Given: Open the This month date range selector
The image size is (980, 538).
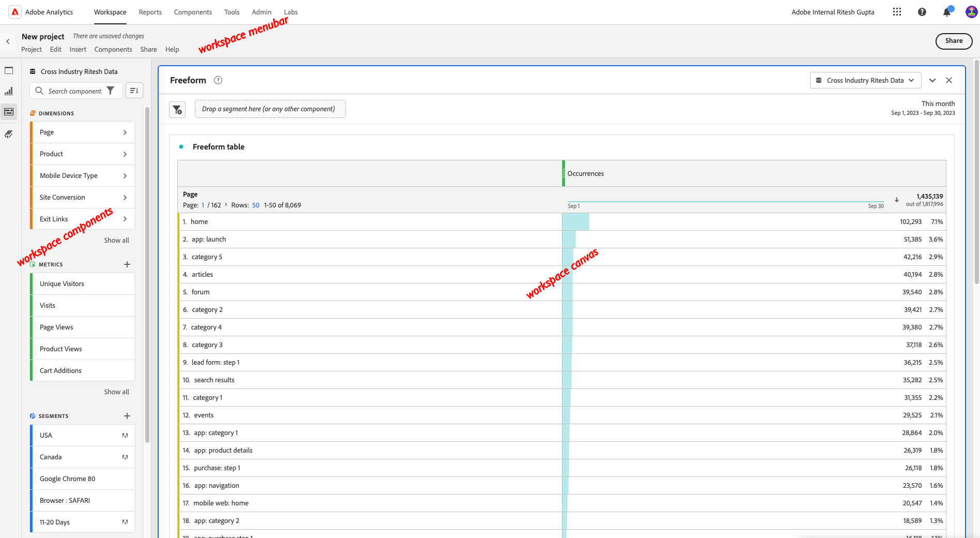Looking at the screenshot, I should pos(923,108).
